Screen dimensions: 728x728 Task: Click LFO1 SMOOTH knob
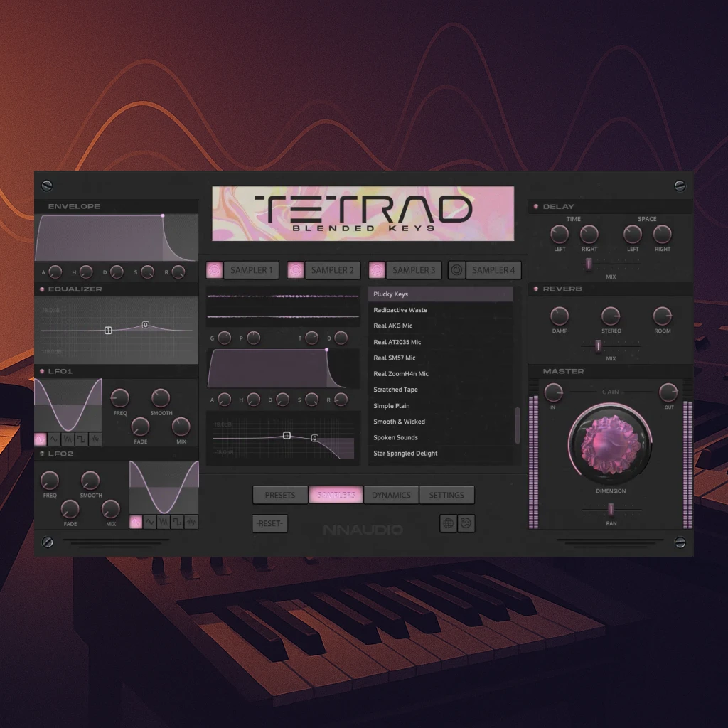tap(161, 398)
